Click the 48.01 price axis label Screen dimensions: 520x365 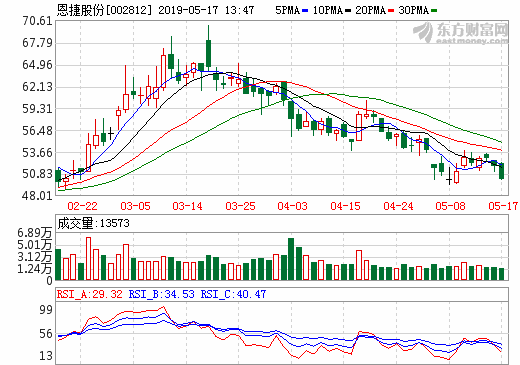click(38, 196)
